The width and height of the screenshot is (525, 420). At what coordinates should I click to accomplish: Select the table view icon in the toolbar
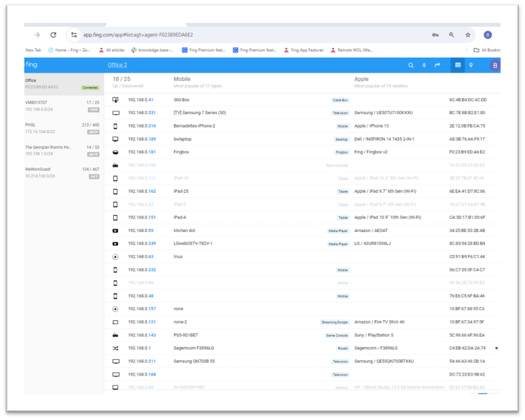457,65
